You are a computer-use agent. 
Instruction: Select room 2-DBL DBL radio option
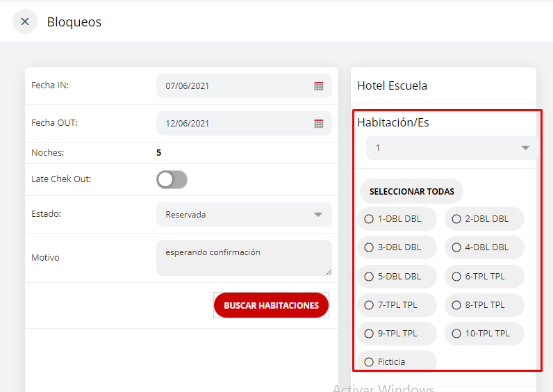456,219
